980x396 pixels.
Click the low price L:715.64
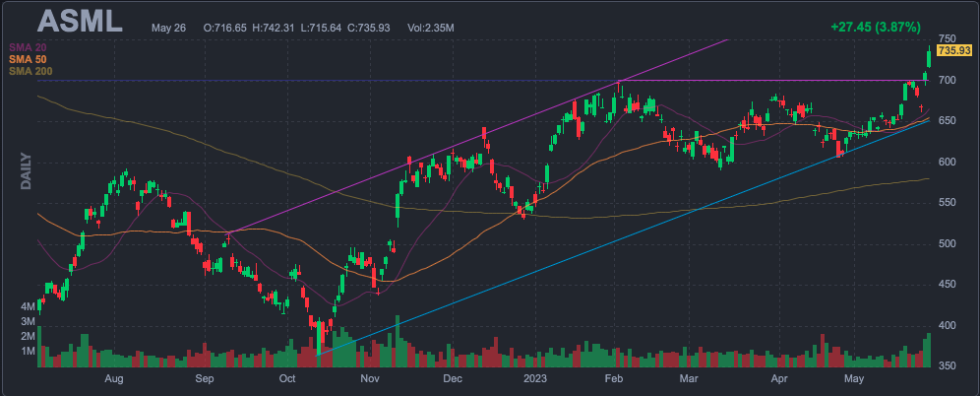click(321, 29)
